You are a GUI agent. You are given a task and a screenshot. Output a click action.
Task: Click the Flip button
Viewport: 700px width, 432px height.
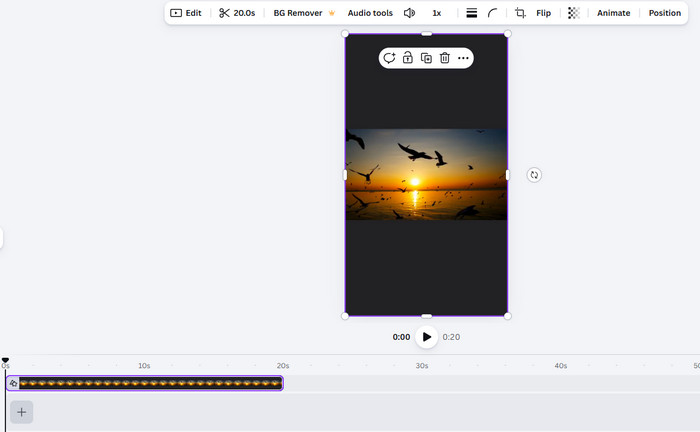[x=543, y=13]
